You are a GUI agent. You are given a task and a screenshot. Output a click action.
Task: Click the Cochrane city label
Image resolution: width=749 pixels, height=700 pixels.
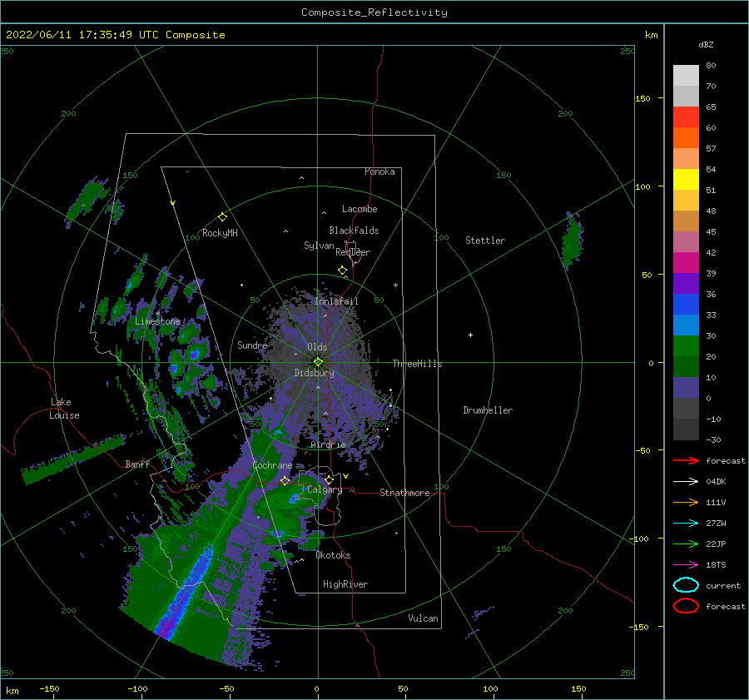click(272, 465)
